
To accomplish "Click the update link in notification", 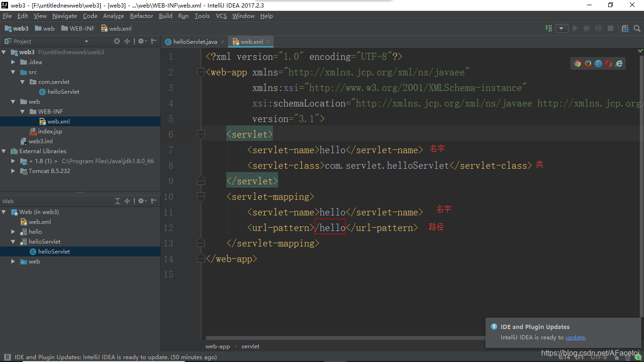I will coord(575,337).
